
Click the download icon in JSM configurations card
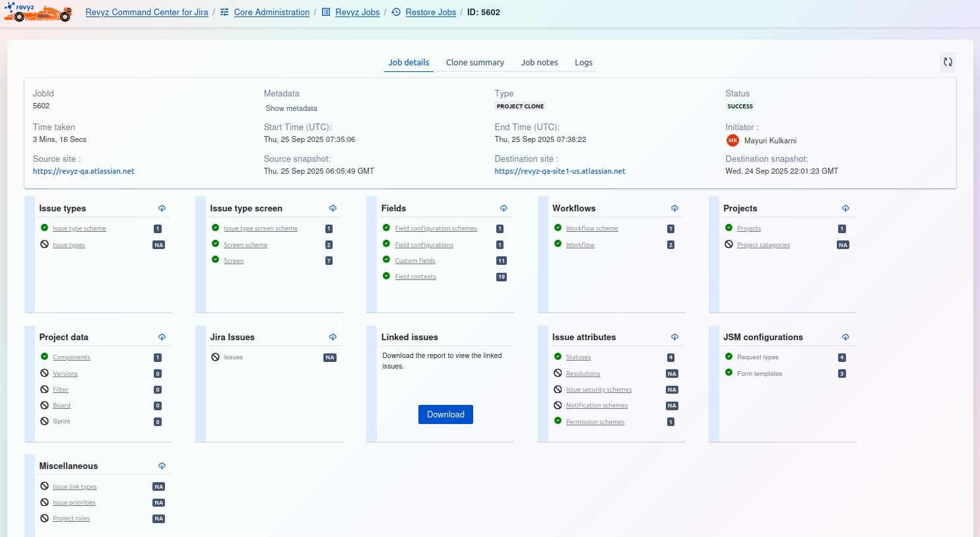(845, 337)
